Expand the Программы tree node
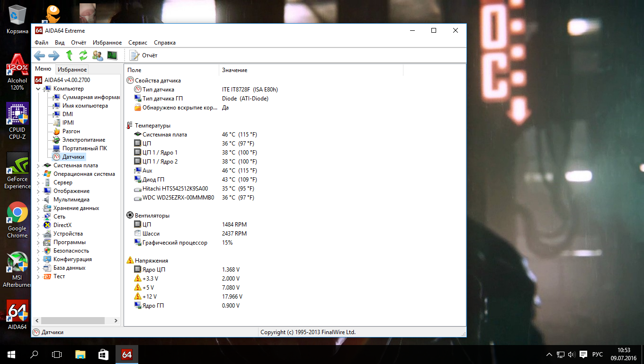 [x=38, y=242]
